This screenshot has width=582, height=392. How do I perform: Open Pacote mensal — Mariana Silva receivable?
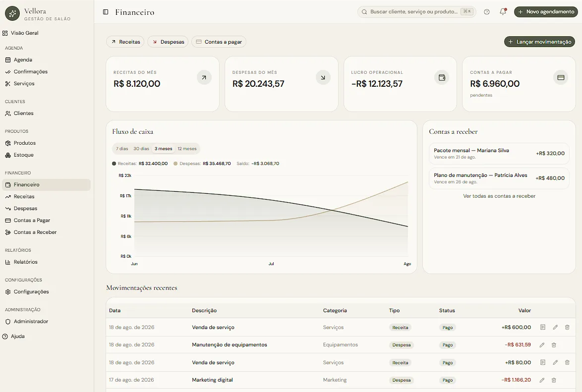(x=499, y=153)
